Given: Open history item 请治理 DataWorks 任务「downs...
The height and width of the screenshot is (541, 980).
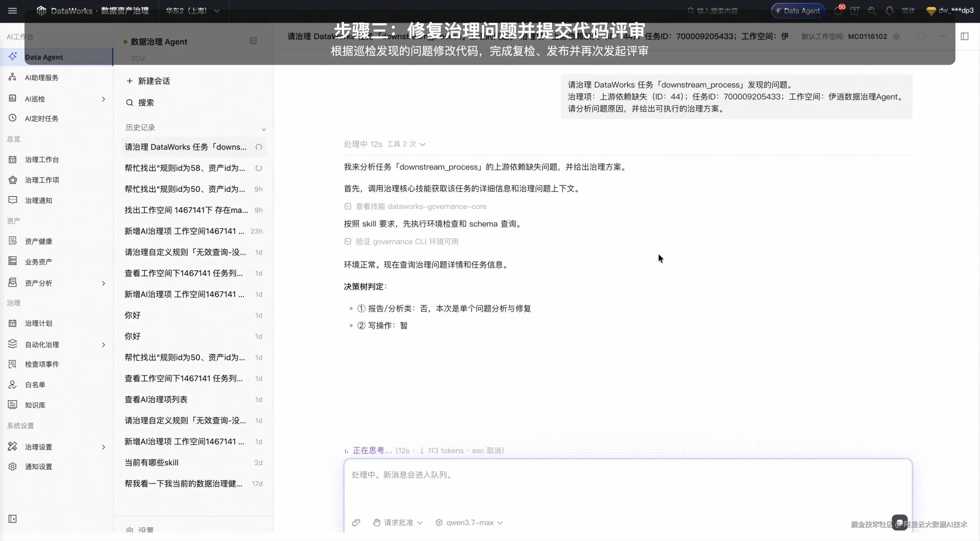Looking at the screenshot, I should coord(194,147).
